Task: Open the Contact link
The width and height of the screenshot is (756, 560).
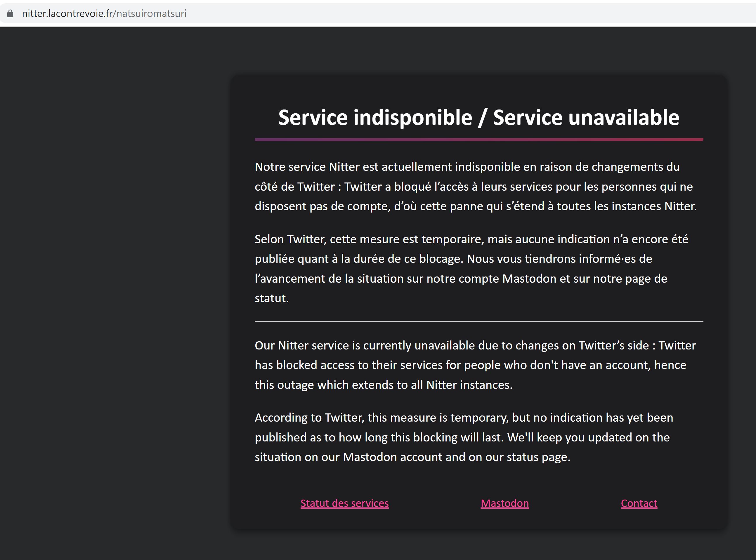Action: 639,503
